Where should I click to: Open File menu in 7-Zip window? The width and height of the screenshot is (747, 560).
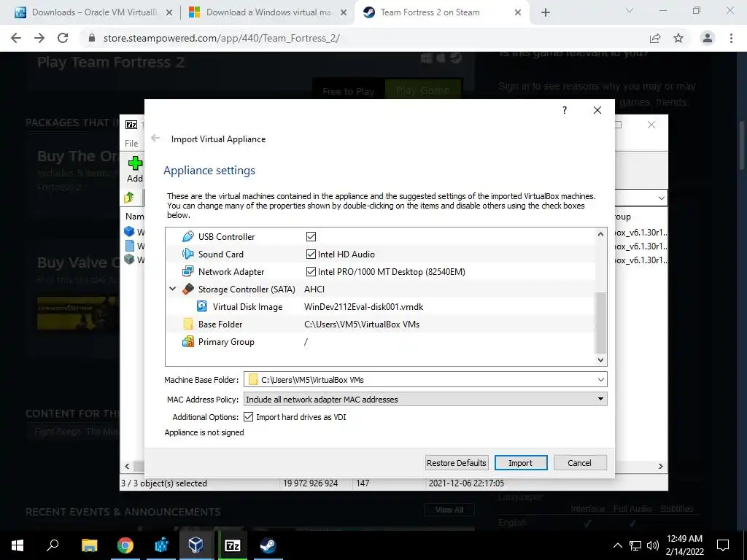coord(131,144)
